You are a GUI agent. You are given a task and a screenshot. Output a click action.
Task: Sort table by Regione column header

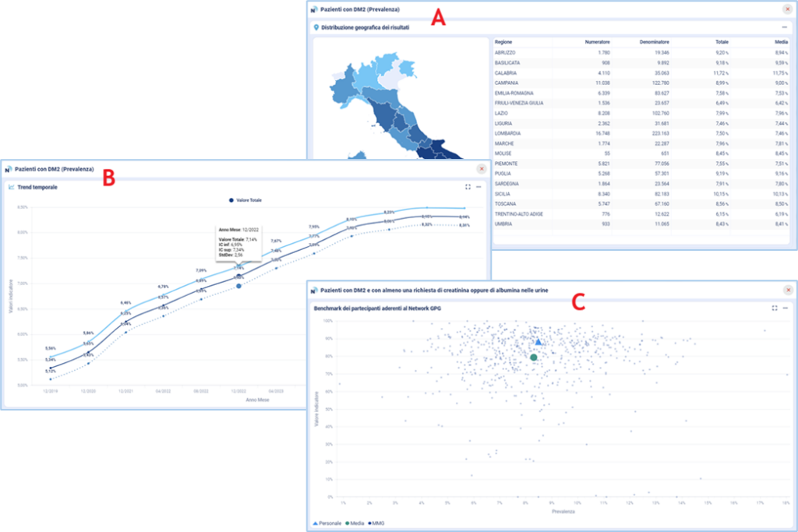tap(505, 41)
